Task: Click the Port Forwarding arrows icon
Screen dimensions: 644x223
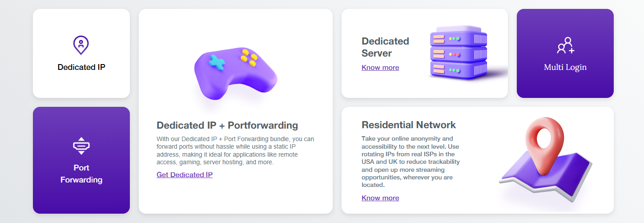Action: [81, 146]
